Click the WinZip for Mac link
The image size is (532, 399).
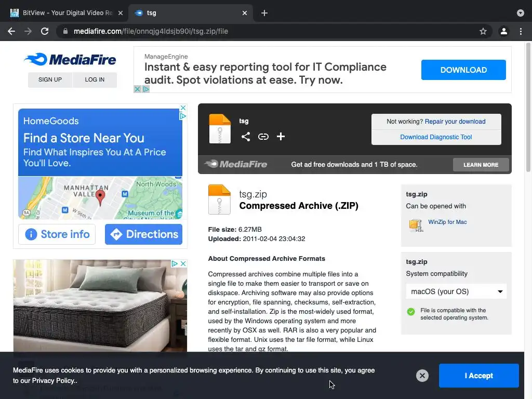click(447, 222)
